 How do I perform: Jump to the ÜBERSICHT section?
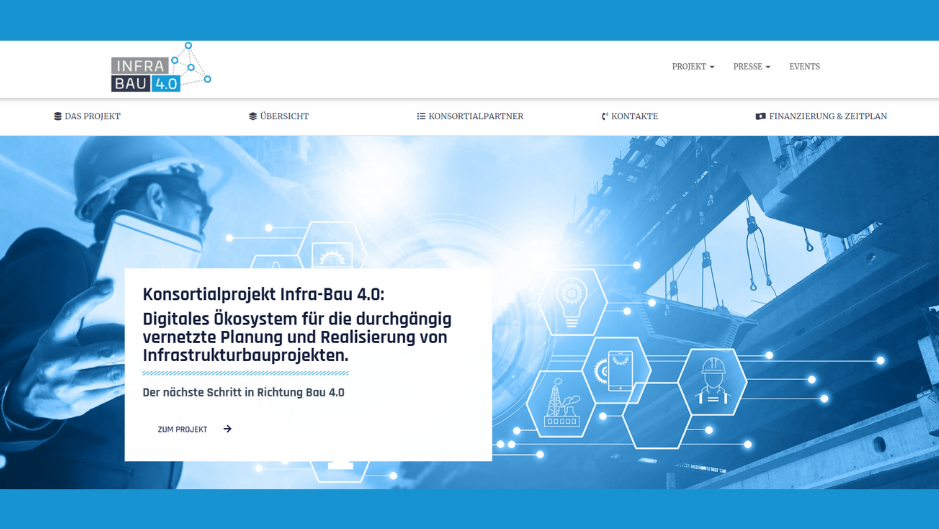point(279,116)
